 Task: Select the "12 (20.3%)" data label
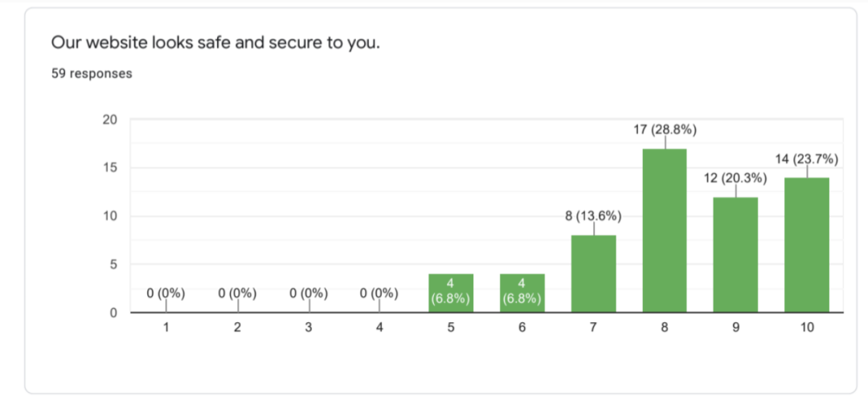tap(735, 178)
